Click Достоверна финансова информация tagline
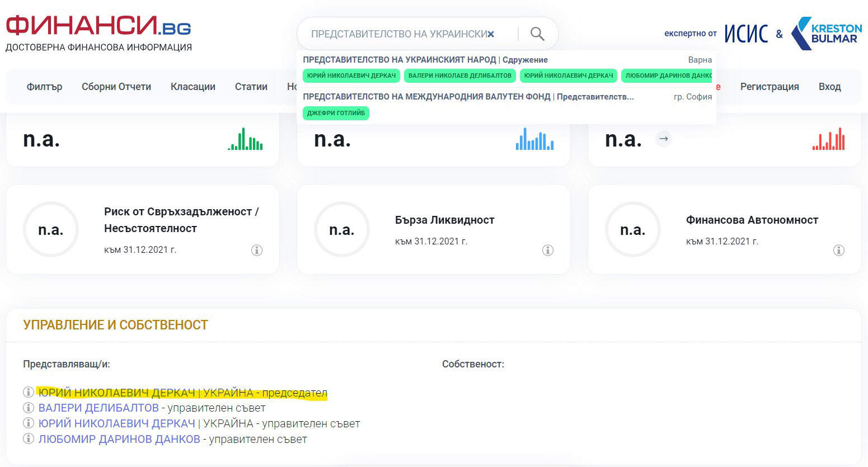Image resolution: width=868 pixels, height=467 pixels. [98, 48]
